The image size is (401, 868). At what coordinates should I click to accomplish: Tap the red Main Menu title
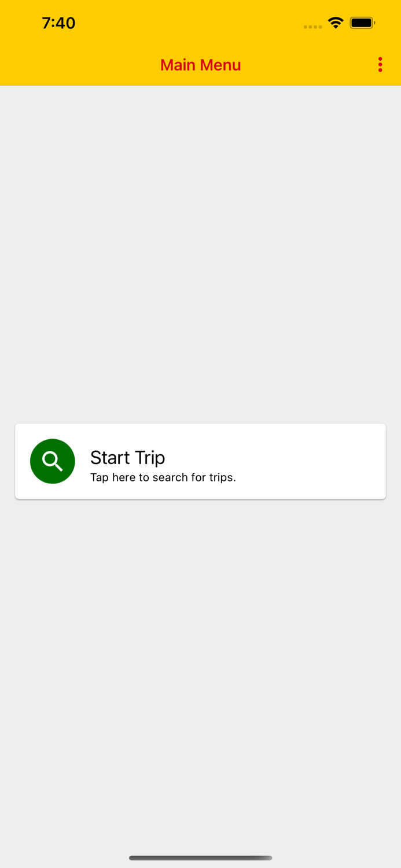coord(200,65)
